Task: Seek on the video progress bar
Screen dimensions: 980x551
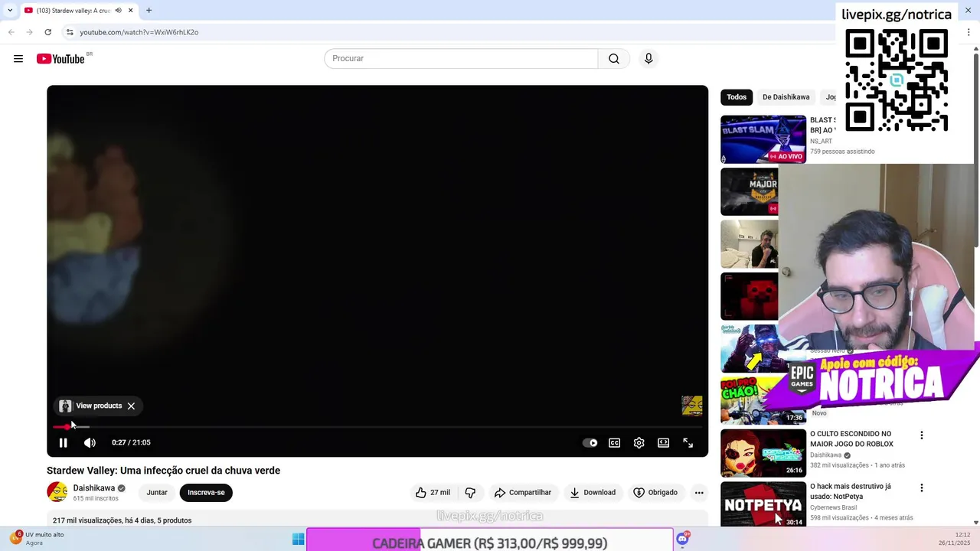Action: point(377,426)
